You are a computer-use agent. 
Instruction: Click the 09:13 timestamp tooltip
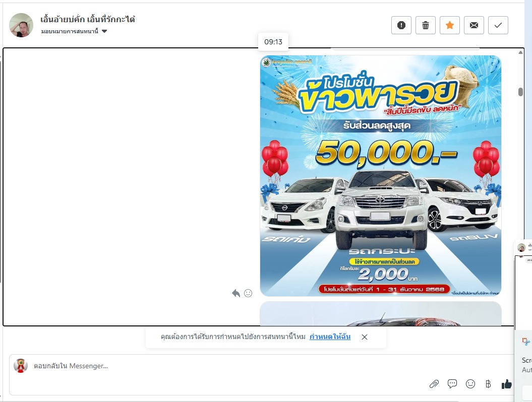coord(273,42)
